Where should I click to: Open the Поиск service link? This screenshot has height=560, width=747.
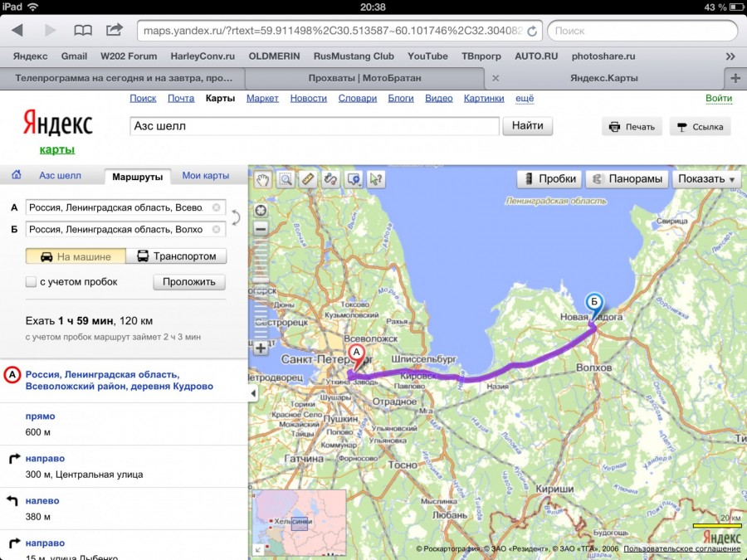[143, 98]
